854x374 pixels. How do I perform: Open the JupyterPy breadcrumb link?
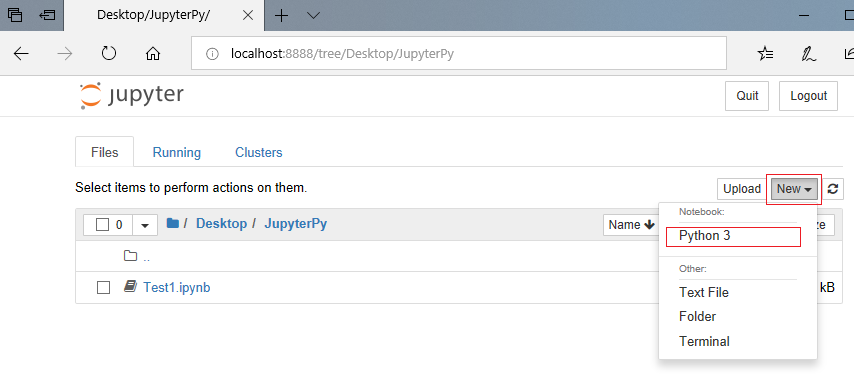click(296, 224)
